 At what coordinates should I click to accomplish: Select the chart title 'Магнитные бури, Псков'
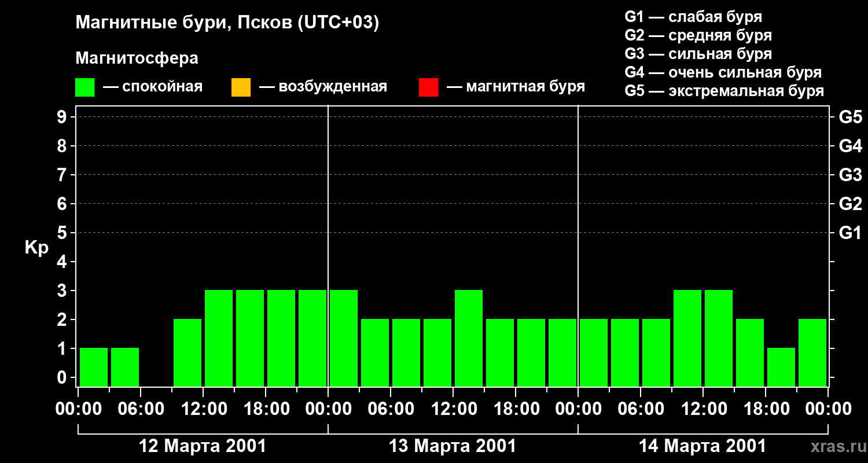tap(227, 23)
